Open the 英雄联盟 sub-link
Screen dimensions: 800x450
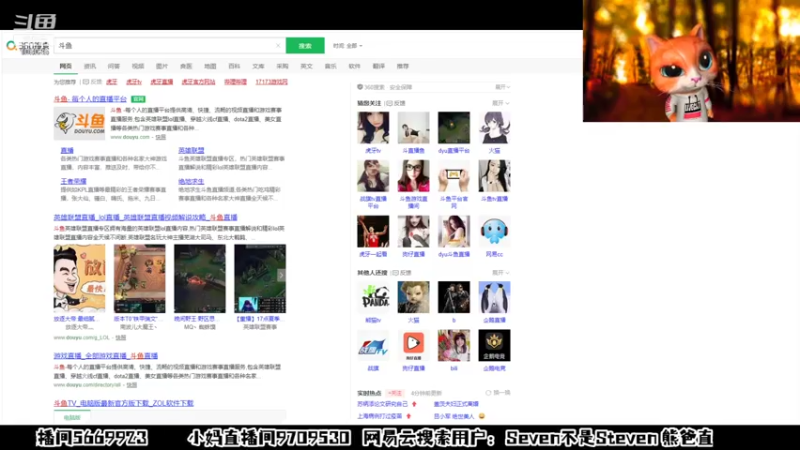click(x=191, y=151)
